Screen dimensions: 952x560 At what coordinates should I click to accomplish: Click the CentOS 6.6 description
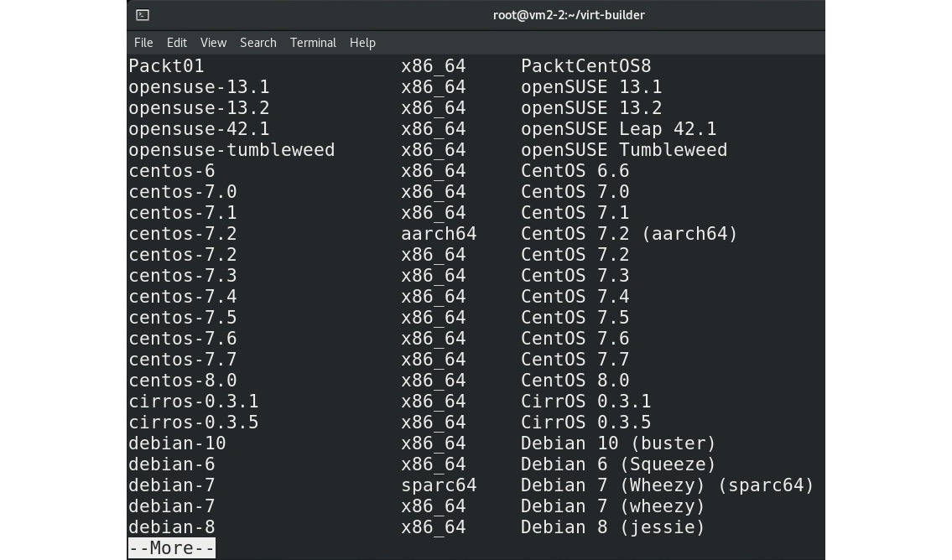575,170
